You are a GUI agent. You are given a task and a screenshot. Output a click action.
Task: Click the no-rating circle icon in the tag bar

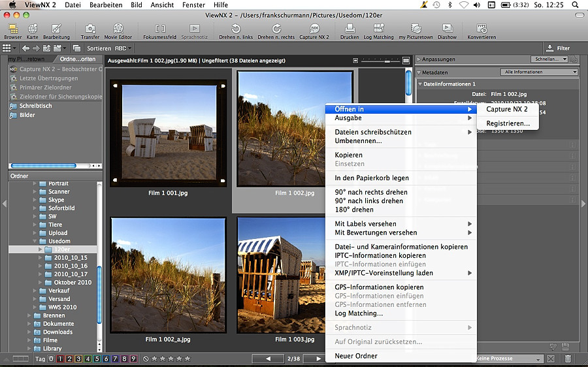pyautogui.click(x=146, y=359)
